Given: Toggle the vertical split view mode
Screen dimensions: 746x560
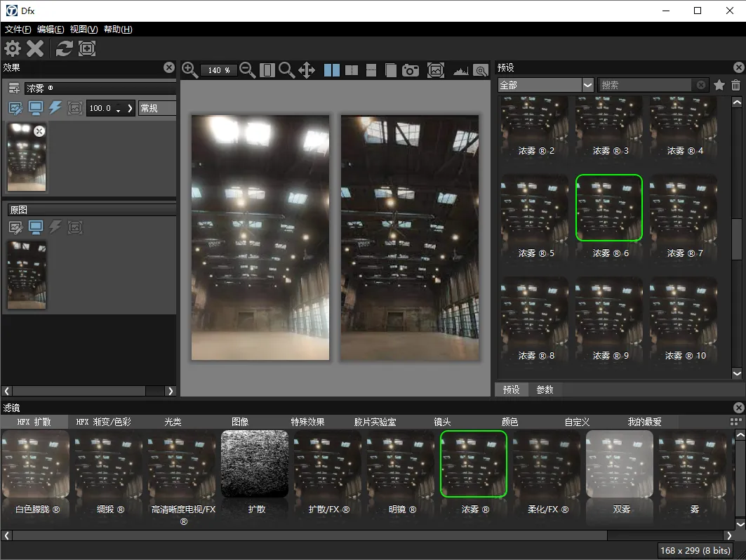Looking at the screenshot, I should (x=352, y=70).
